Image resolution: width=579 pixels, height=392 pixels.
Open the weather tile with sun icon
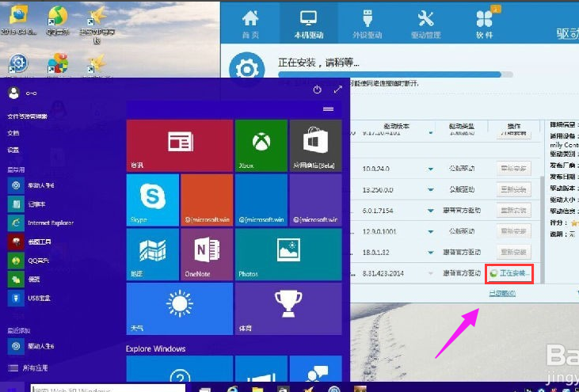point(179,308)
